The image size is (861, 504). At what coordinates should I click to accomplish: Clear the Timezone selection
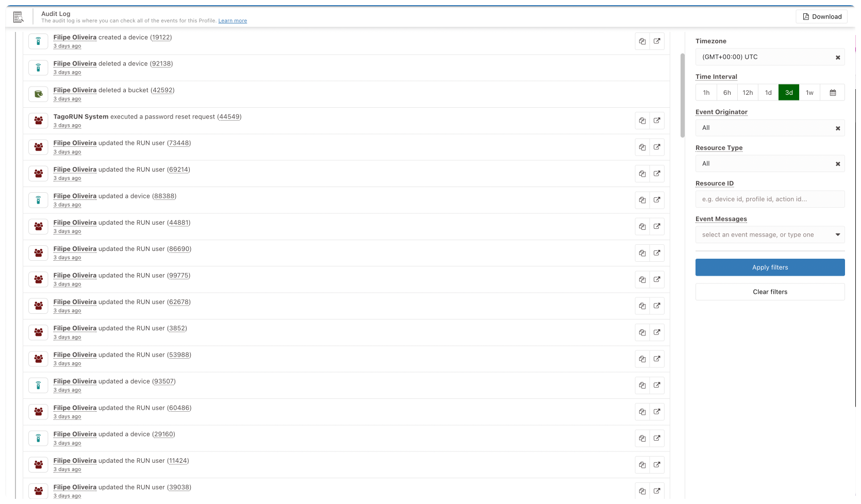[838, 58]
